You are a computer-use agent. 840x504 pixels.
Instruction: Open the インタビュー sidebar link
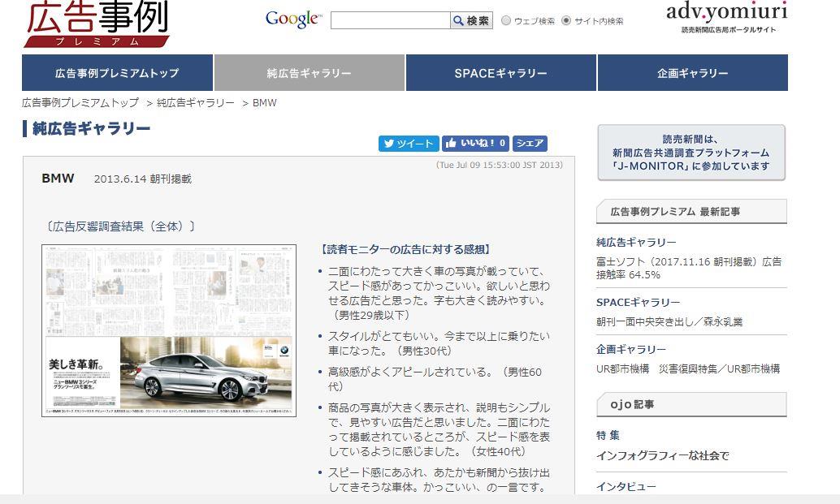[x=626, y=486]
